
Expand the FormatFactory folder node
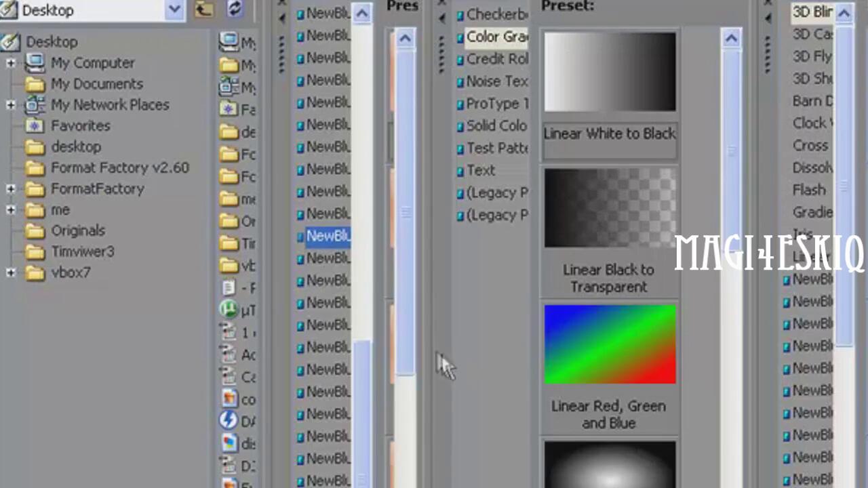[11, 189]
